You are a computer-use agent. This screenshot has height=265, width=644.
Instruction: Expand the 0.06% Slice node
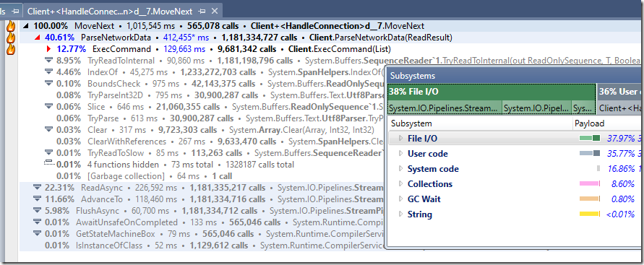(x=49, y=107)
